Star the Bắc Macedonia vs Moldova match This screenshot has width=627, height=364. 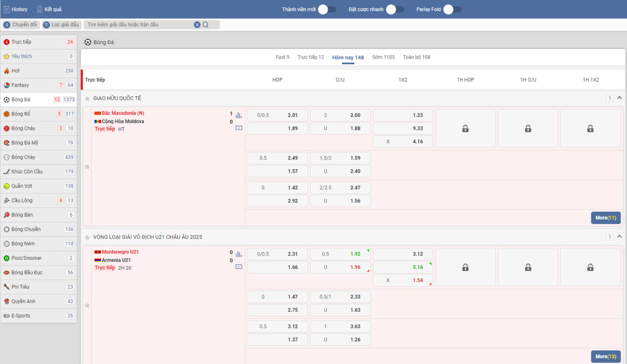[87, 167]
